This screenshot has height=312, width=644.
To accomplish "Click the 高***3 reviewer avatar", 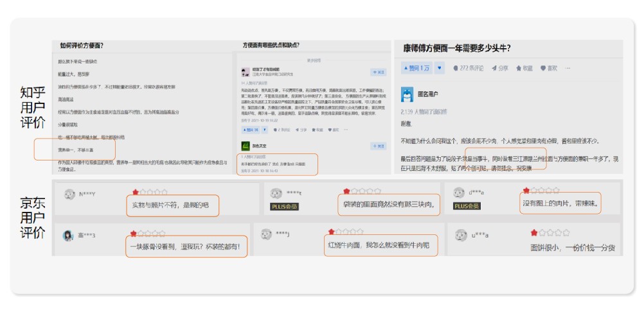I will tap(68, 236).
